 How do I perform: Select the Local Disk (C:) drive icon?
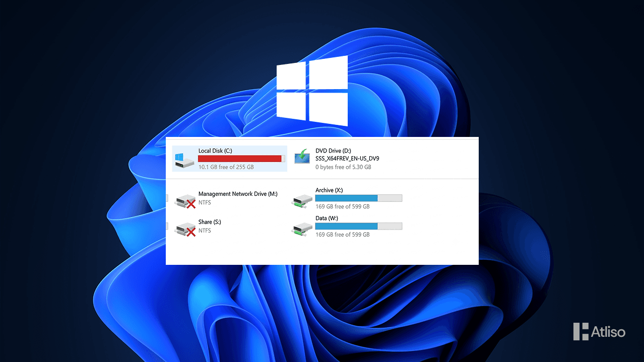pos(184,160)
